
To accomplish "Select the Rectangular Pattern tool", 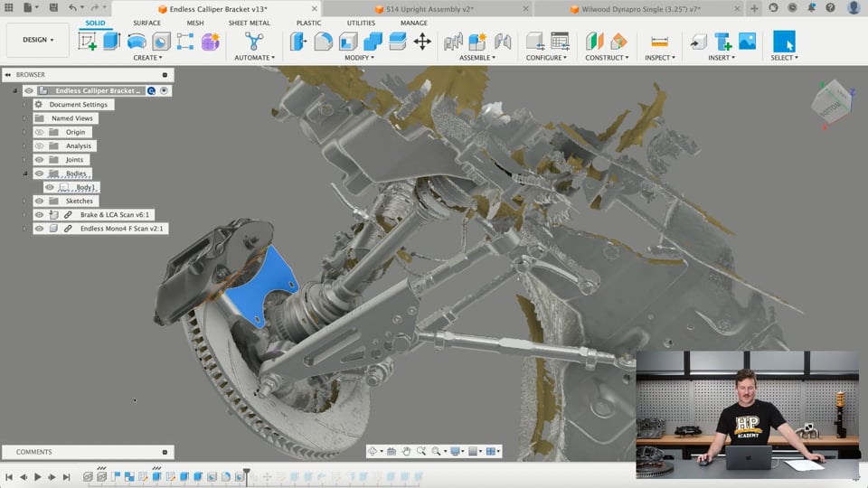I will click(x=184, y=42).
